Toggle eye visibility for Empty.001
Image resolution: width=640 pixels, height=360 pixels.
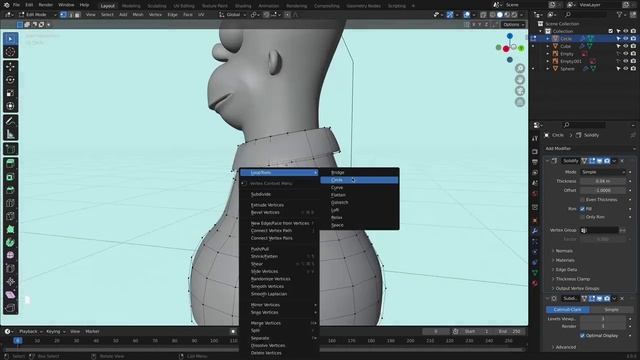625,61
